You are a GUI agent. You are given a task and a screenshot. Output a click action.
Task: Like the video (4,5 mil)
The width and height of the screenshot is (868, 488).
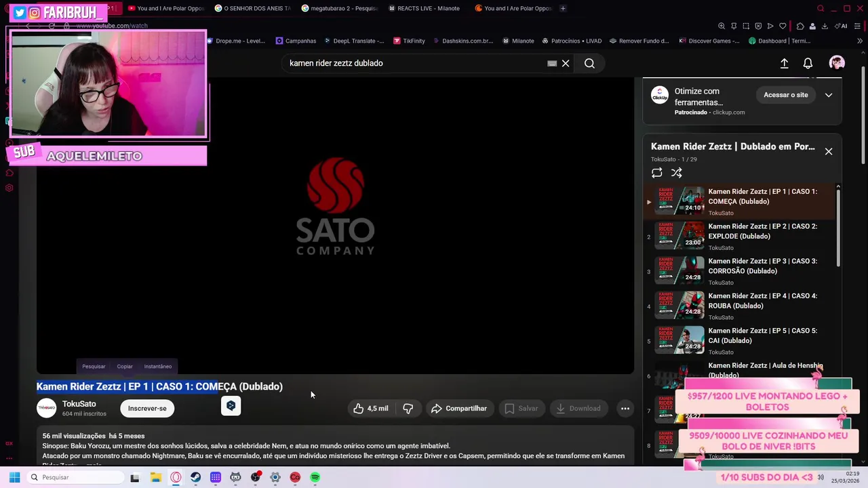point(370,408)
